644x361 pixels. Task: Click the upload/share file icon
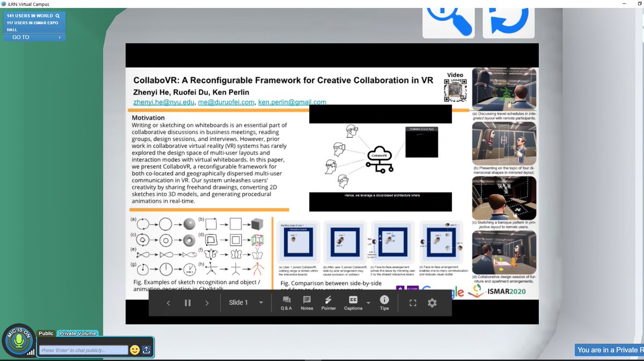click(x=146, y=350)
